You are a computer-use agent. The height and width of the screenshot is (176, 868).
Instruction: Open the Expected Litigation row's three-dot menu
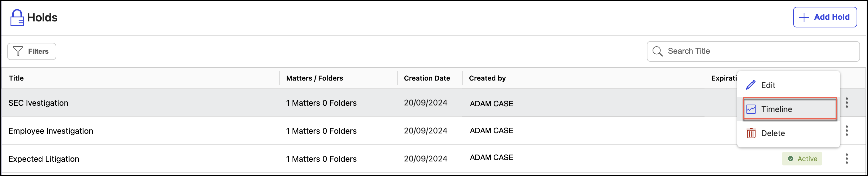coord(846,159)
